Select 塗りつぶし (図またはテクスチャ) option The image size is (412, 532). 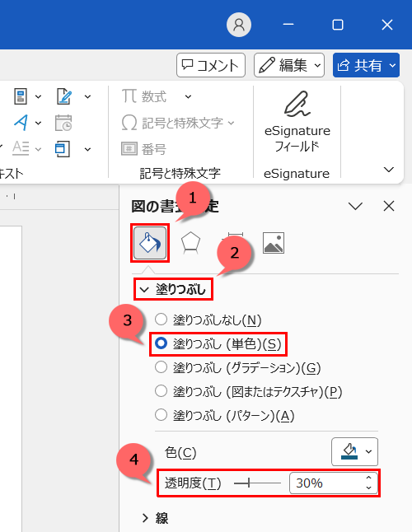(x=248, y=391)
